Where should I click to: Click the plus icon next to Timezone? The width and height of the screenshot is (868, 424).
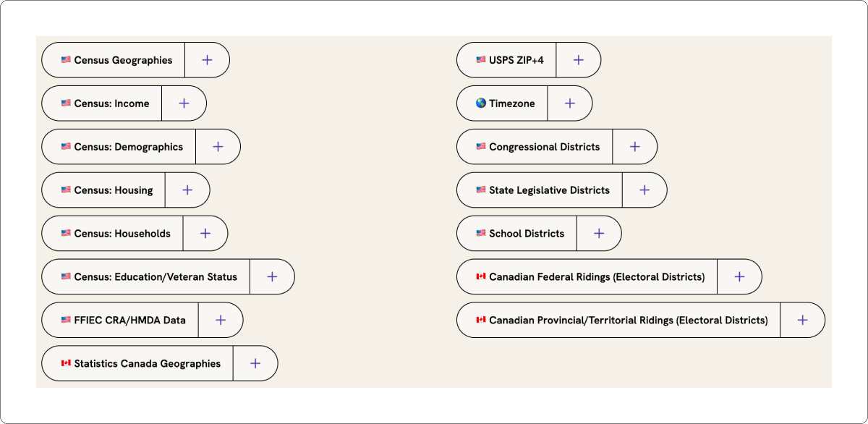(x=570, y=103)
